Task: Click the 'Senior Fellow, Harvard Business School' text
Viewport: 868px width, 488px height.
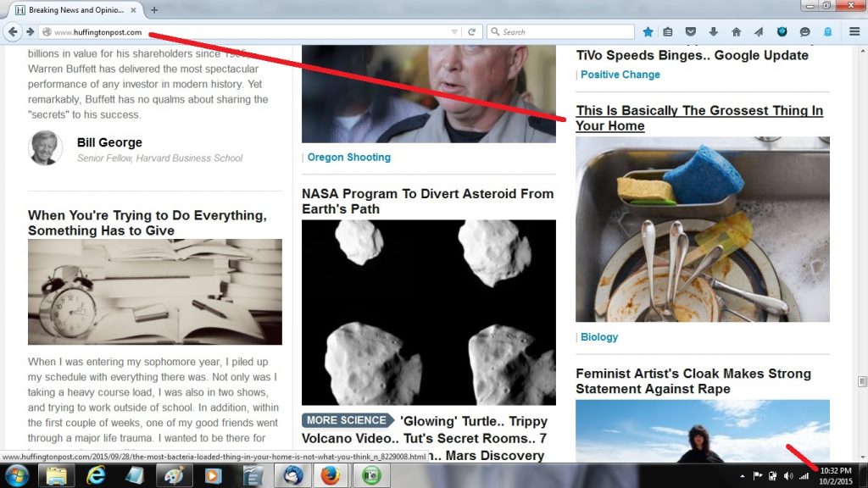Action: pyautogui.click(x=159, y=158)
